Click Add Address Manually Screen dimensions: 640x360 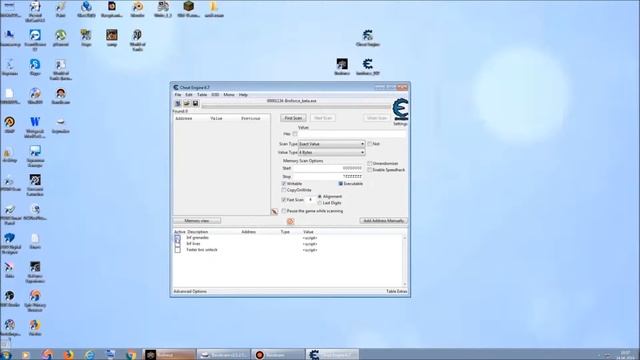(x=384, y=221)
